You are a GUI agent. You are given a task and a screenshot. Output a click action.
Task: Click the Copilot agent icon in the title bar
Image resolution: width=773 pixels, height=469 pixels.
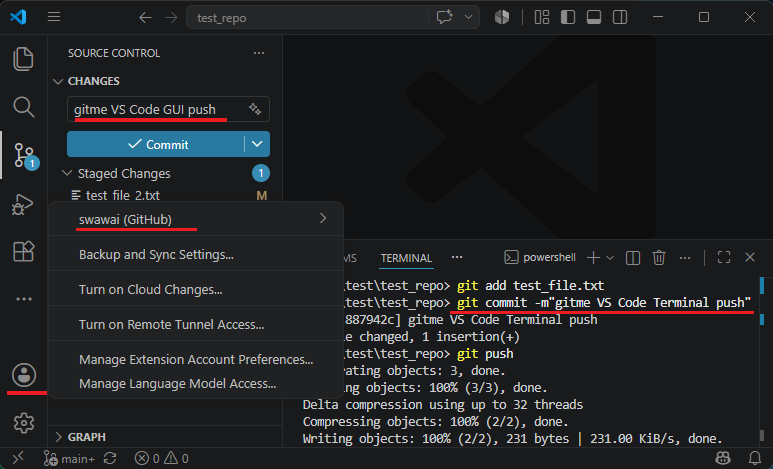point(502,17)
